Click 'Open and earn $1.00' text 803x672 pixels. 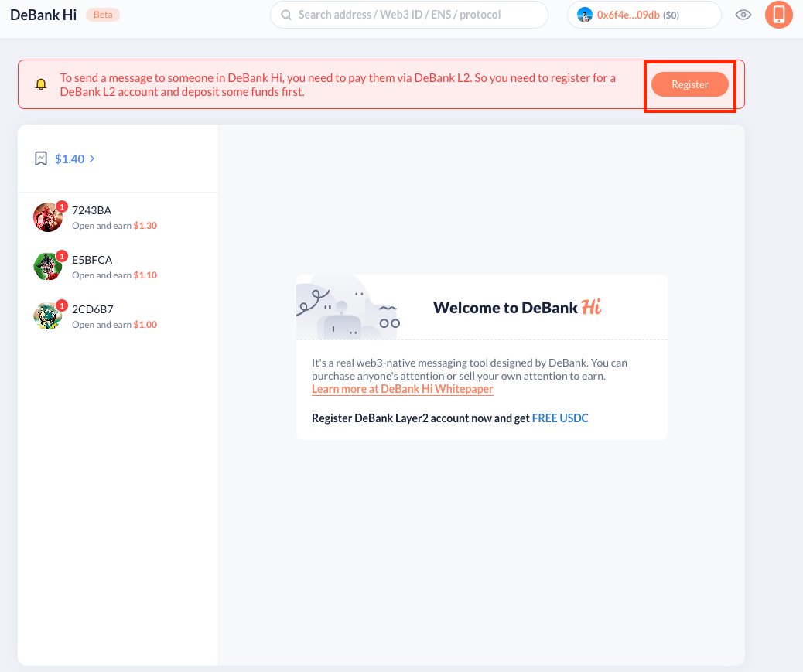tap(114, 325)
